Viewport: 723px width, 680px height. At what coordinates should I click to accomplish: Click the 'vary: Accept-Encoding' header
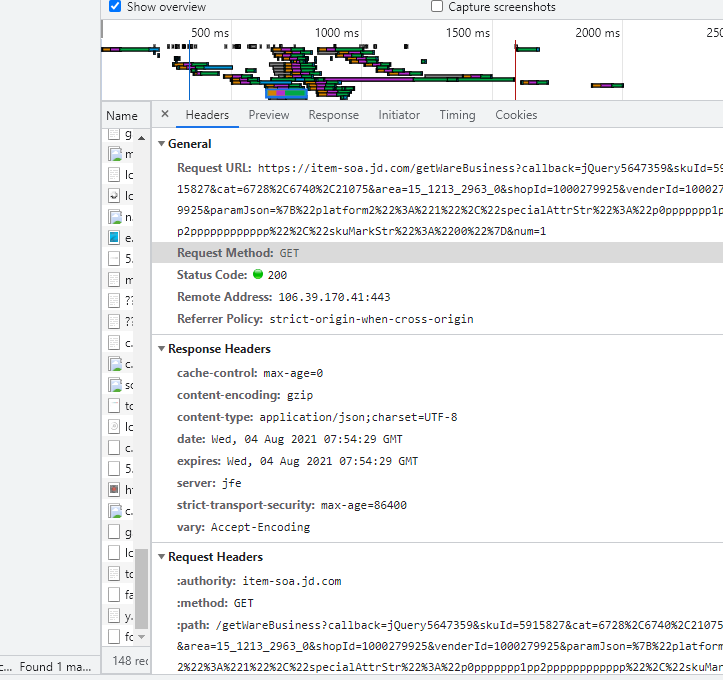tap(243, 527)
